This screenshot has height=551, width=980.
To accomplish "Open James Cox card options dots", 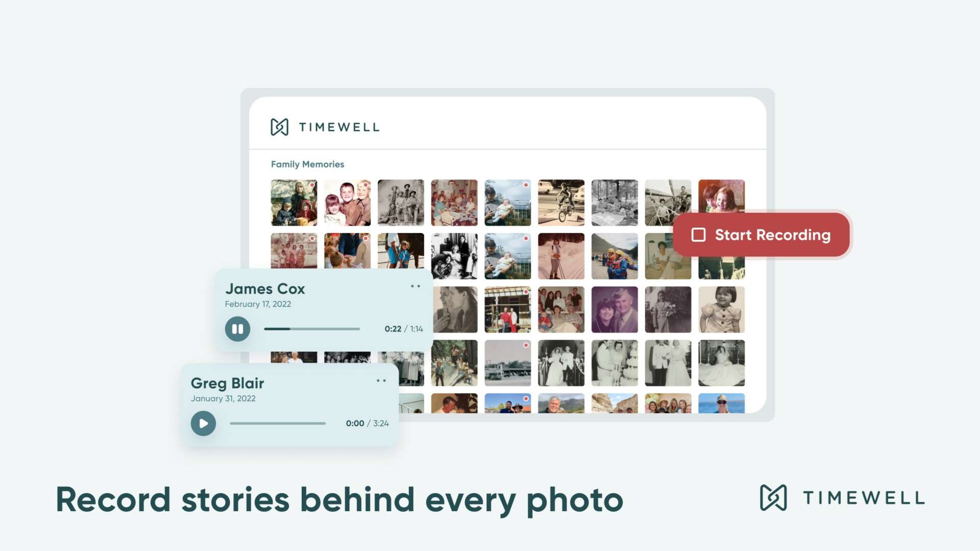I will coord(415,286).
